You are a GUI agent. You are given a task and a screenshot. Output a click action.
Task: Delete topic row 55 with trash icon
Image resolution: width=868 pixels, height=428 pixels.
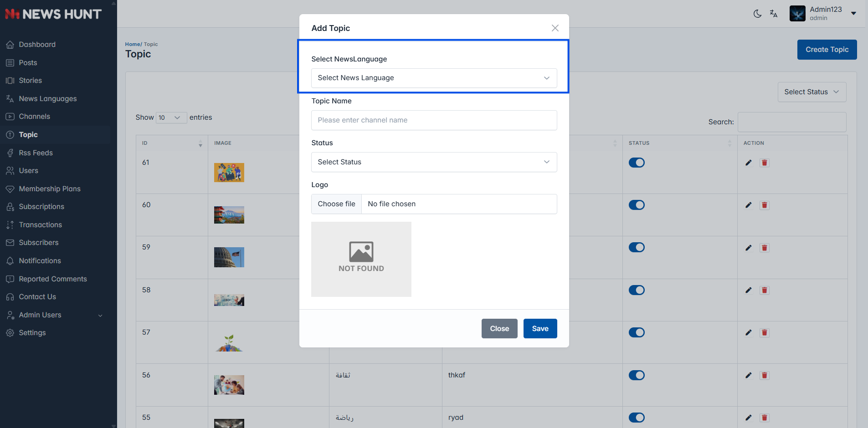tap(765, 418)
